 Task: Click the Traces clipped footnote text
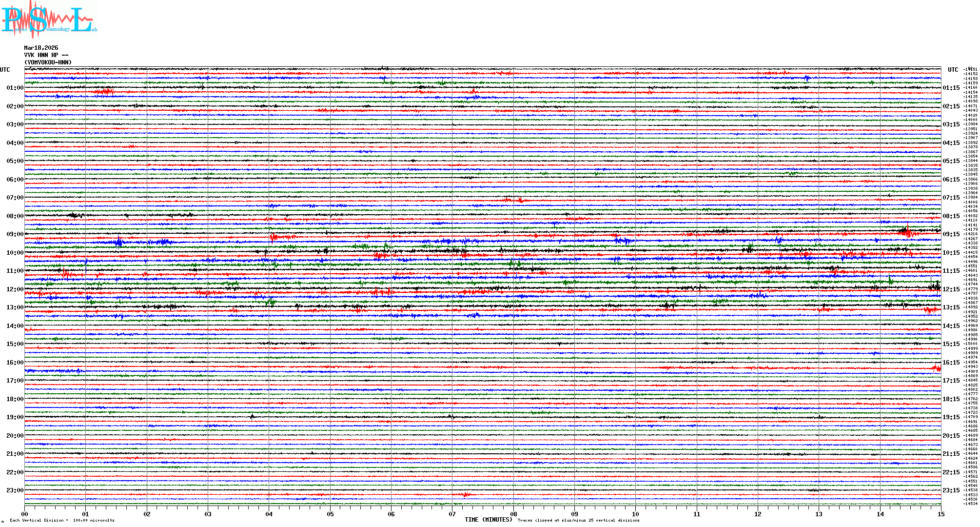(x=578, y=520)
